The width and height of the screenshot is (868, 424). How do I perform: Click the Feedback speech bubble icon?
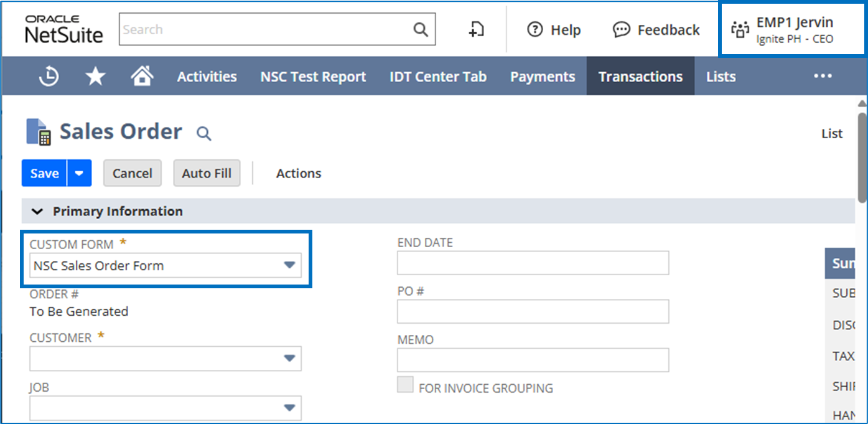point(621,29)
